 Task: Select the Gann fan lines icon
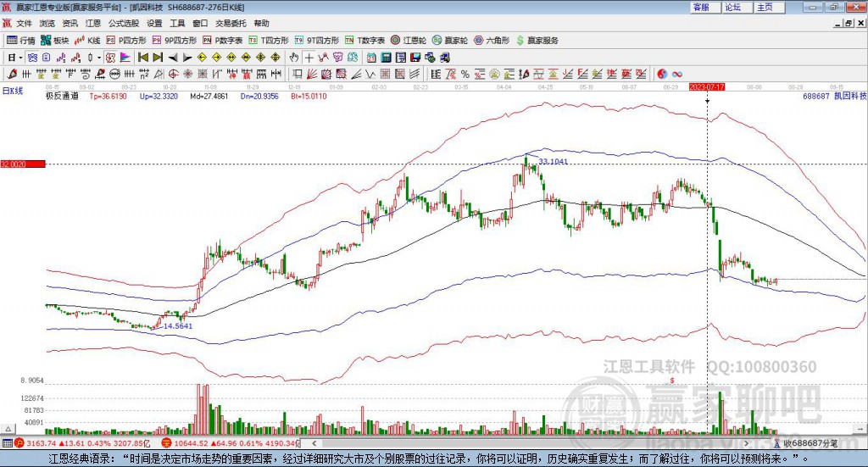click(312, 74)
